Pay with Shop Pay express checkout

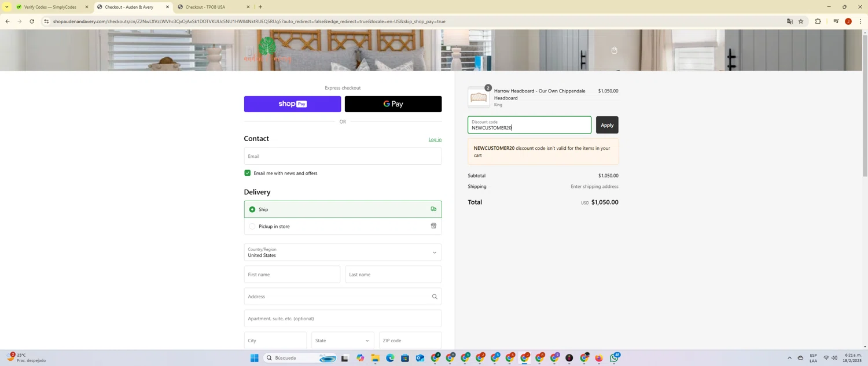coord(292,104)
